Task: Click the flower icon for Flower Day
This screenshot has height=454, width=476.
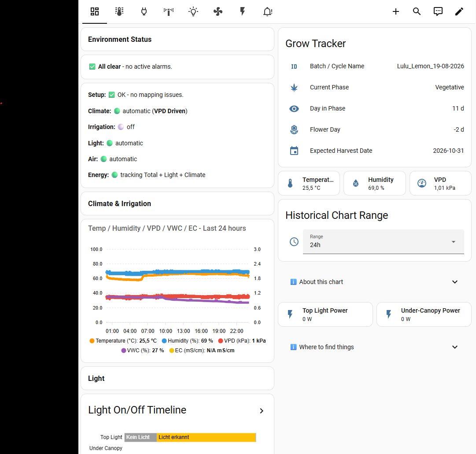Action: pyautogui.click(x=294, y=129)
